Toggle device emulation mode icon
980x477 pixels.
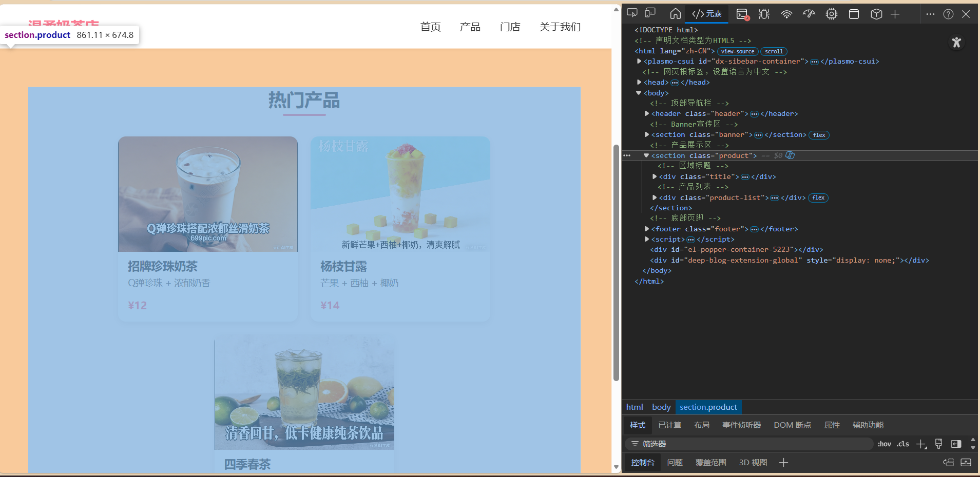coord(650,13)
